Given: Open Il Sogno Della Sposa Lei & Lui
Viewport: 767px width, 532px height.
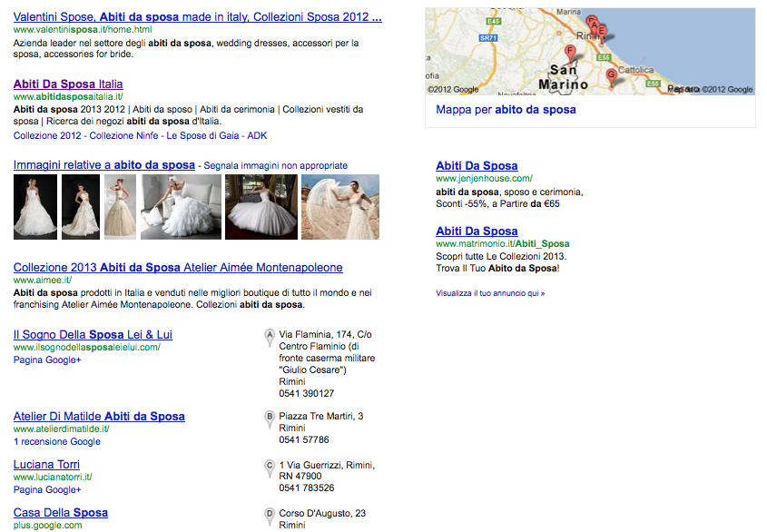Looking at the screenshot, I should [x=93, y=334].
